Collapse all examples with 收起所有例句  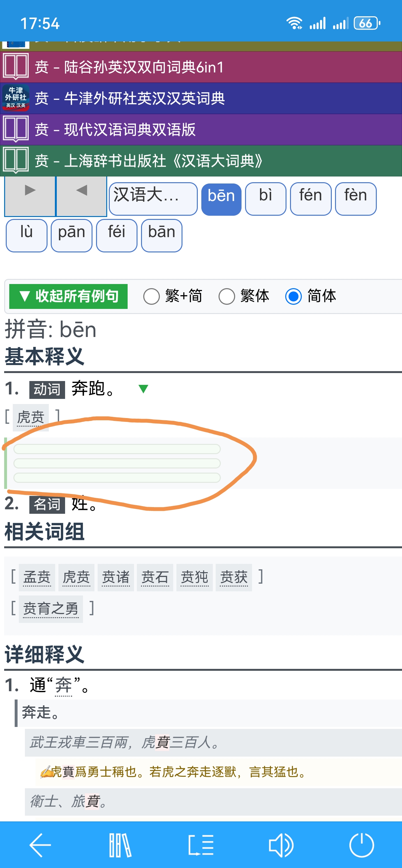pyautogui.click(x=68, y=296)
